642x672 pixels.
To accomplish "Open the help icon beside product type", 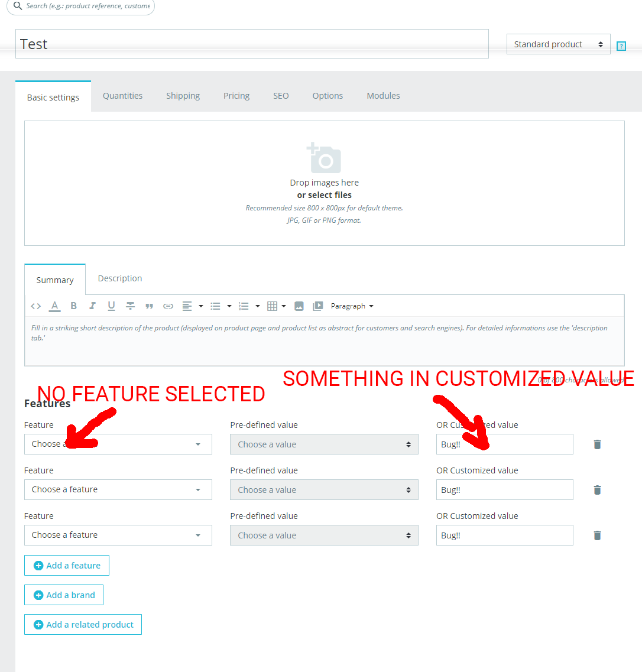I will pos(621,46).
